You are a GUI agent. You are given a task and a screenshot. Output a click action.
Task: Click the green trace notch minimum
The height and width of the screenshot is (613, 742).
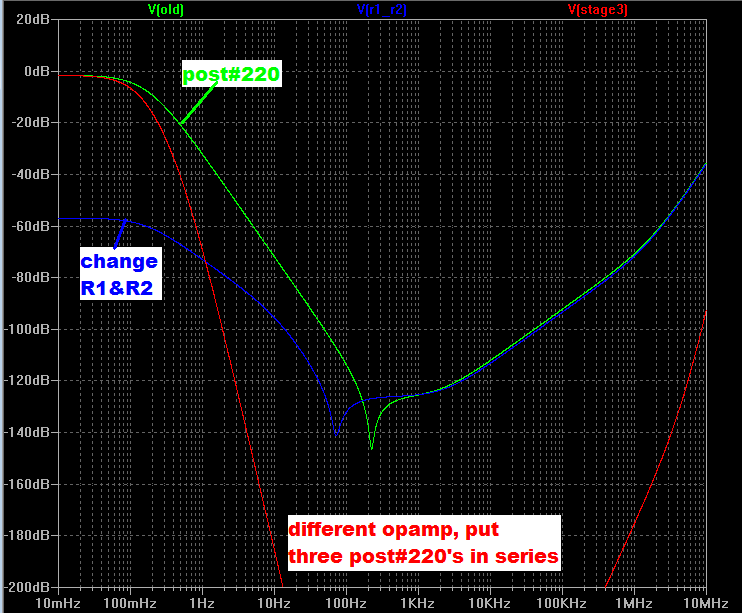point(371,448)
